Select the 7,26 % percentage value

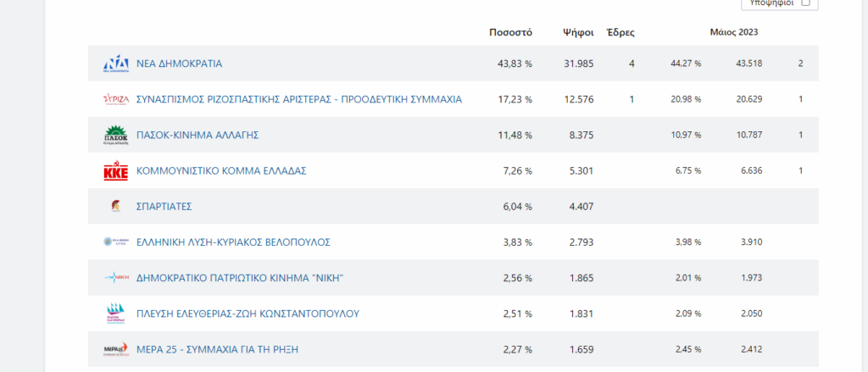(518, 171)
